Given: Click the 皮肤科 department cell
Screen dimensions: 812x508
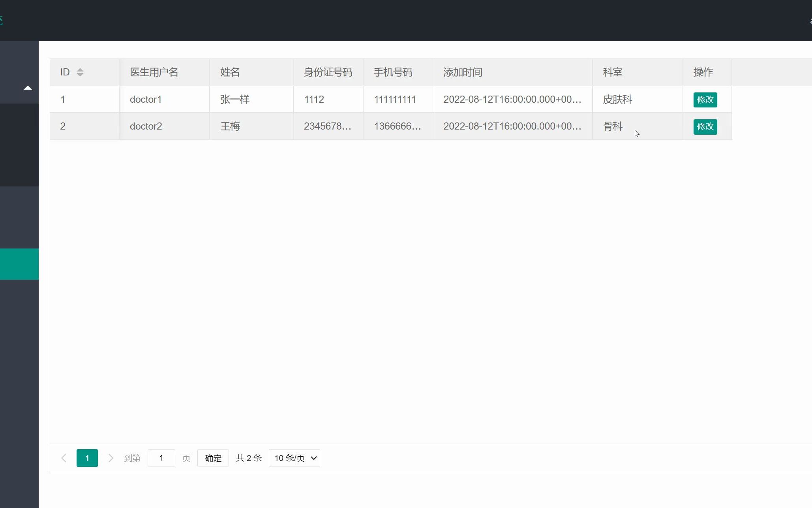Looking at the screenshot, I should click(x=617, y=100).
